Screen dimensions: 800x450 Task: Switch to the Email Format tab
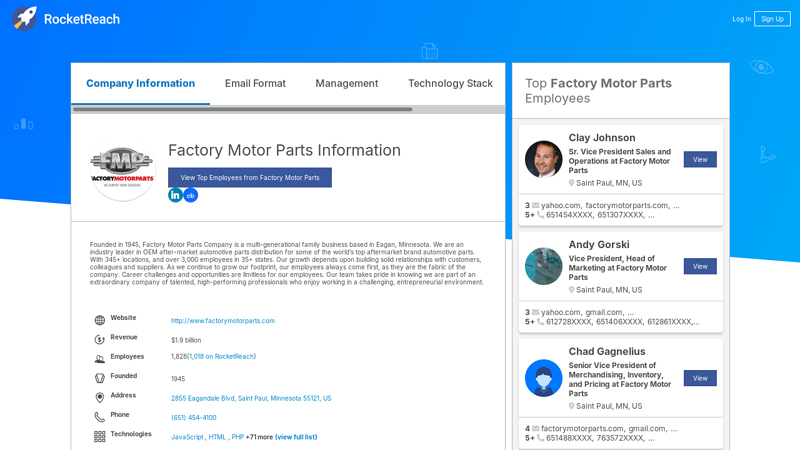pyautogui.click(x=255, y=84)
